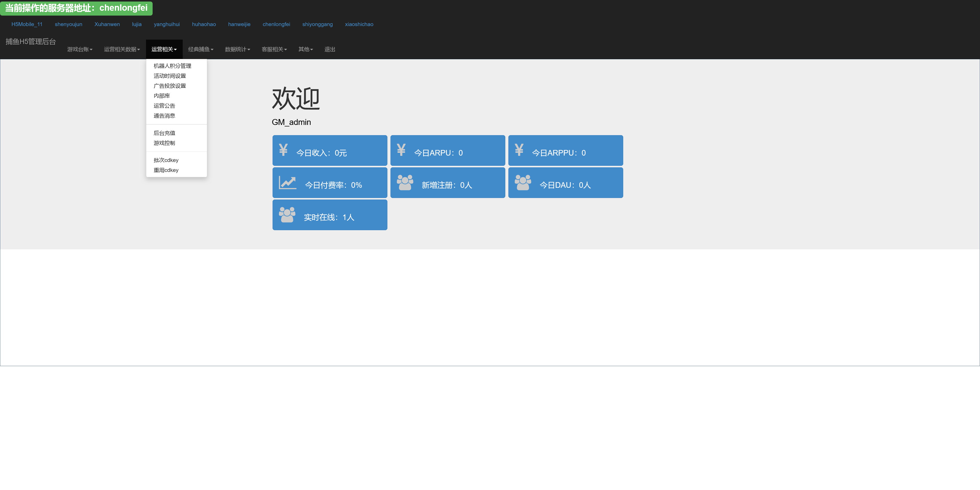Click the users icon on 实时在线 card
This screenshot has width=980, height=490.
287,215
